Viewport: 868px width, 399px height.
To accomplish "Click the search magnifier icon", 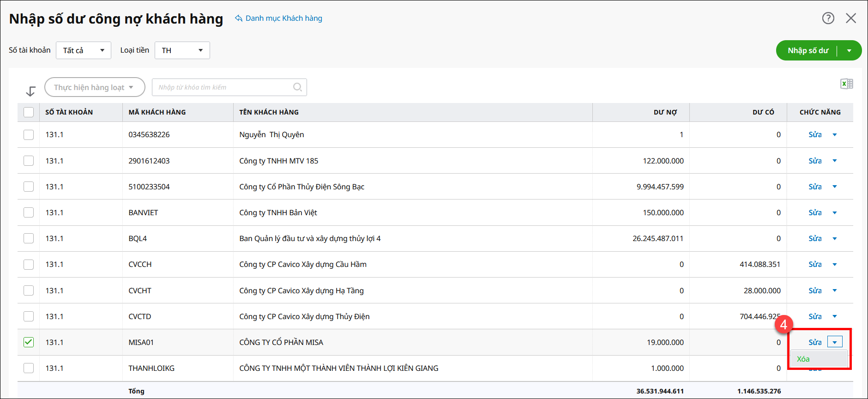I will pyautogui.click(x=297, y=87).
